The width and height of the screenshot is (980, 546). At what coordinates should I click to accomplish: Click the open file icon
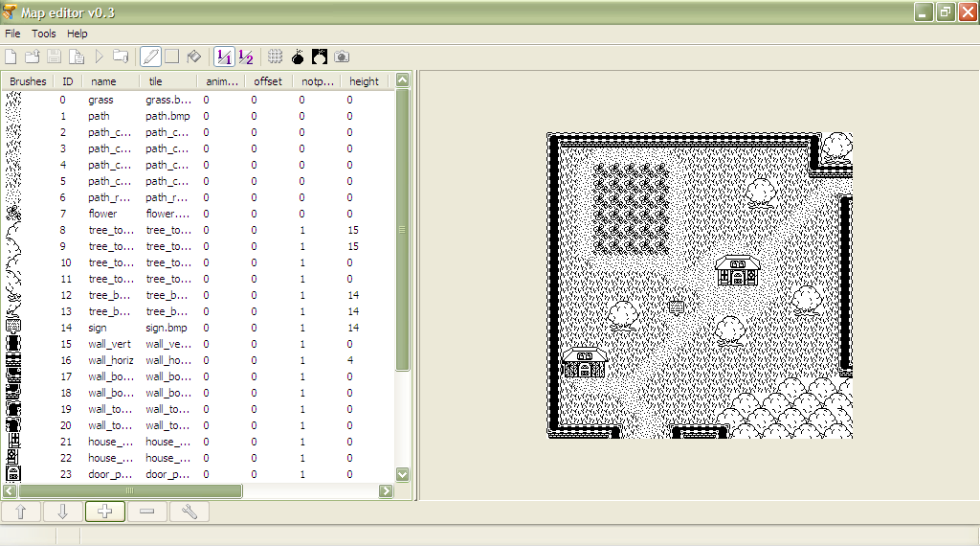click(x=33, y=57)
